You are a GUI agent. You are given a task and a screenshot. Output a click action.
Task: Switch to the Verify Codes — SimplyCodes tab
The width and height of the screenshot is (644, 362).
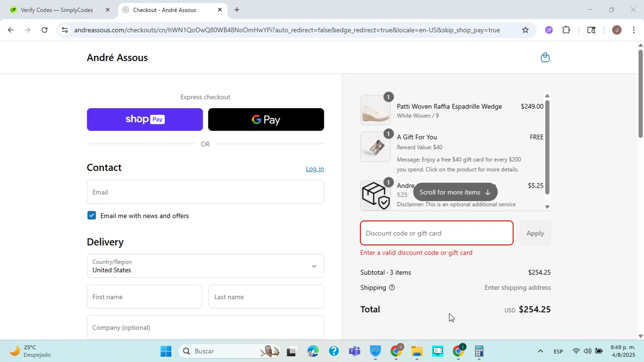pyautogui.click(x=57, y=10)
